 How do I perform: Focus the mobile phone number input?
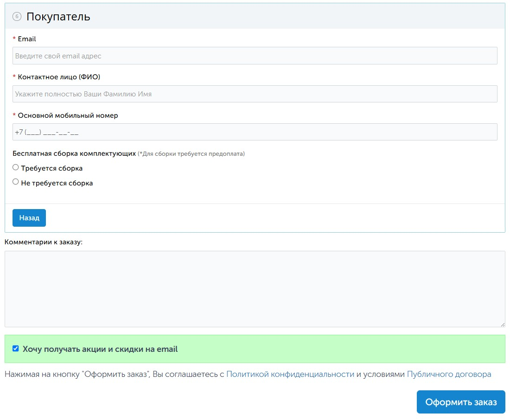click(x=255, y=132)
